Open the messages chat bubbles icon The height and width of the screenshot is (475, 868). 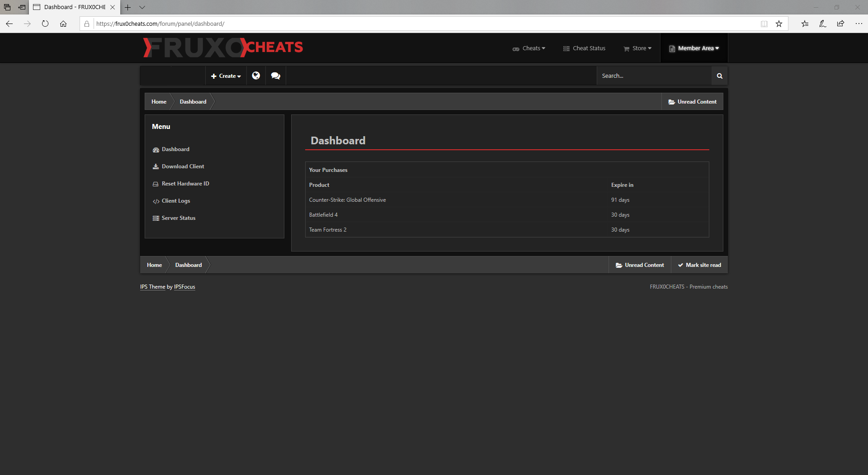[276, 76]
